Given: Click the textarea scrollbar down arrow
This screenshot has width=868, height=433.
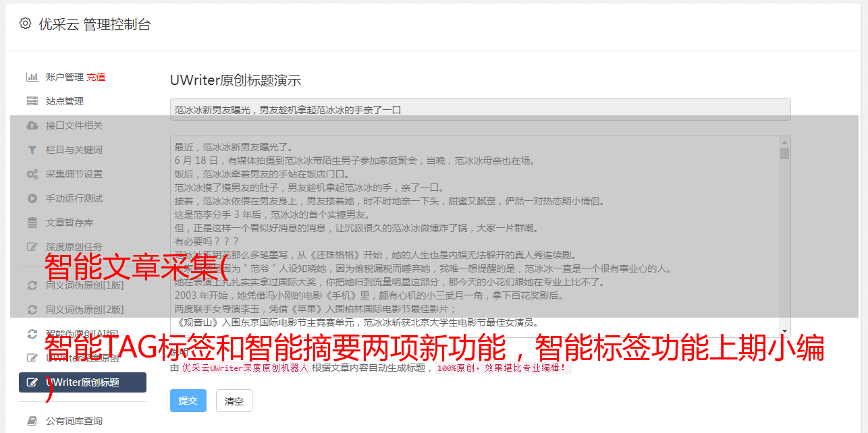Looking at the screenshot, I should (784, 331).
